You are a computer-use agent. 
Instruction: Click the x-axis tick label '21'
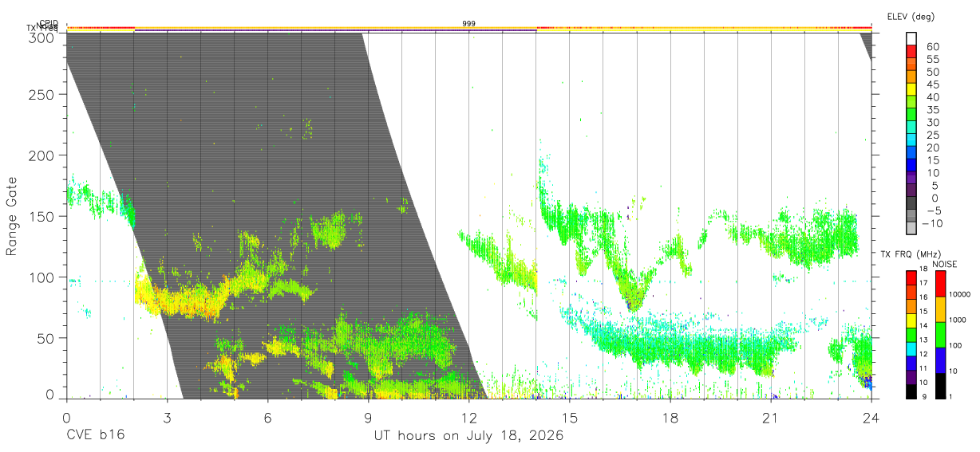coord(771,418)
